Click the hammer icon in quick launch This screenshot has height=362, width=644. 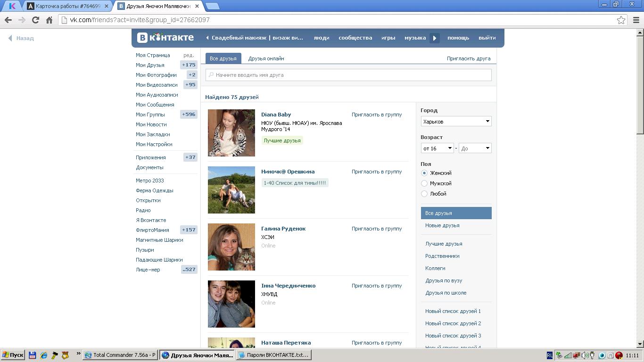[x=54, y=355]
